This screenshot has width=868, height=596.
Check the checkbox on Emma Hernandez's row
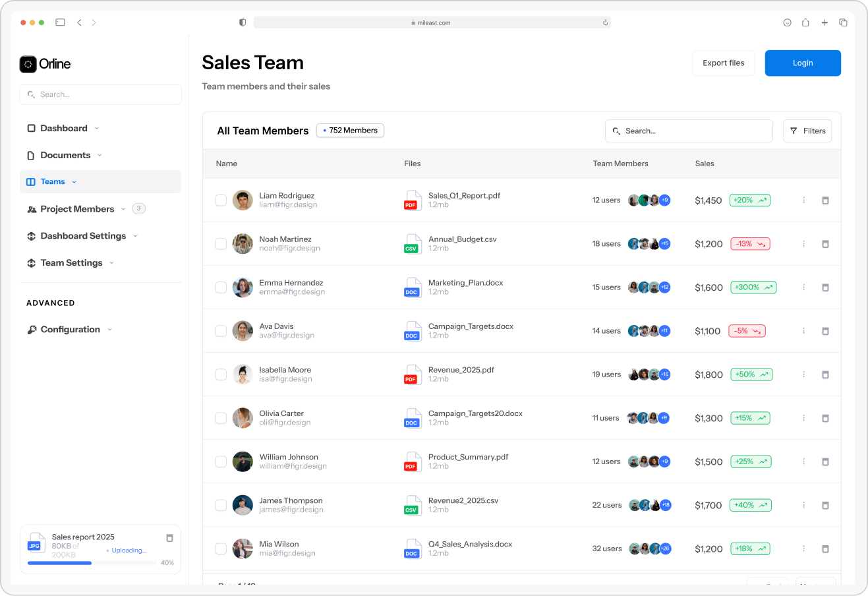click(221, 287)
